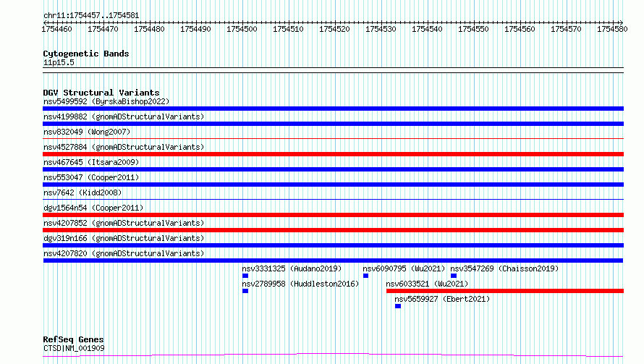Image resolution: width=644 pixels, height=364 pixels.
Task: Click ruler position 1754540
Action: [x=427, y=29]
